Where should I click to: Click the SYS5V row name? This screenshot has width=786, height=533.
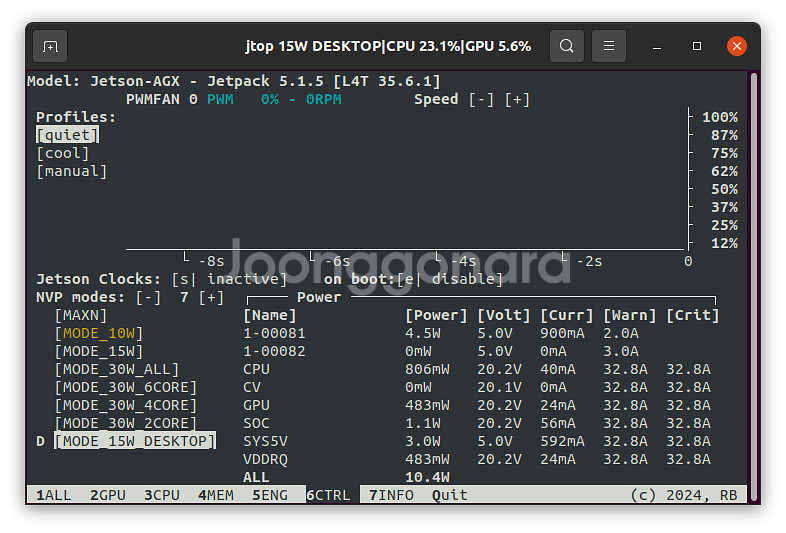[265, 441]
